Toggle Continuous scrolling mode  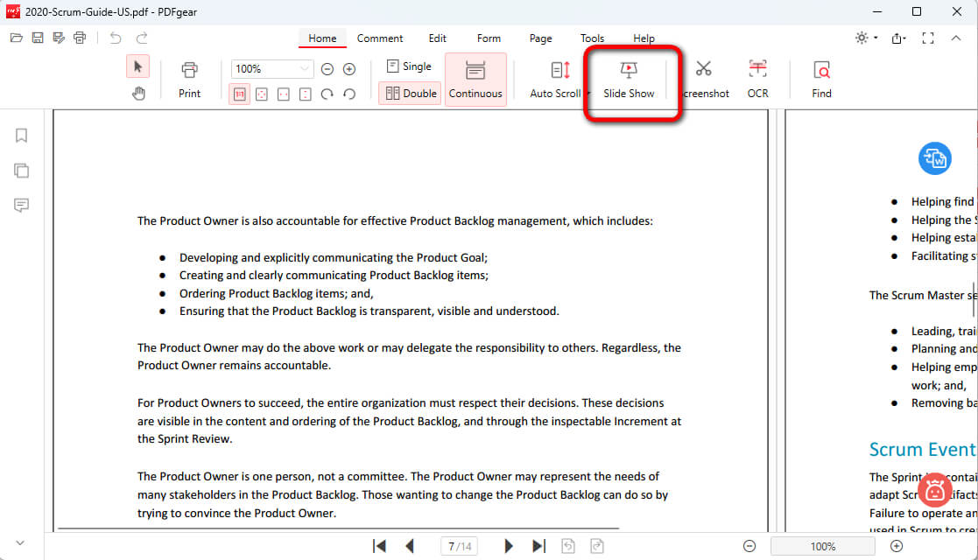pyautogui.click(x=475, y=80)
